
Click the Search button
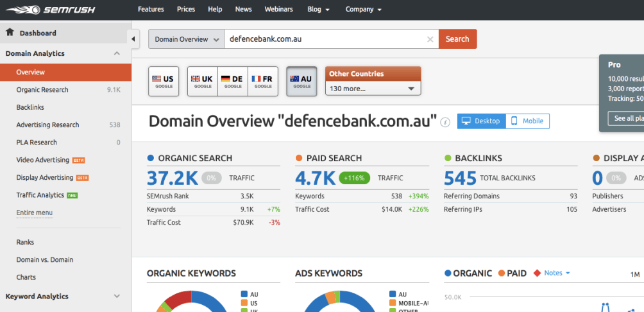[457, 39]
